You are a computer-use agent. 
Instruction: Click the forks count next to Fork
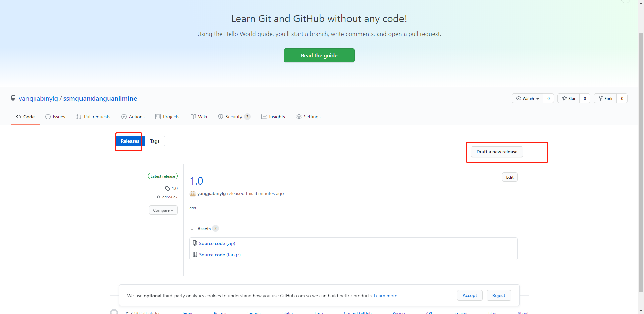click(622, 98)
